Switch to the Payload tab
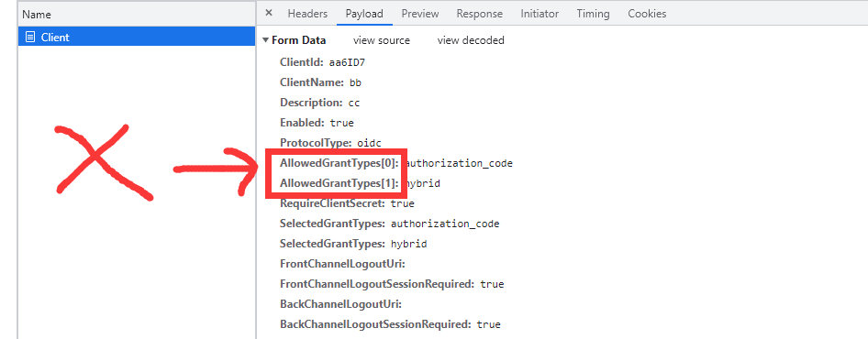Viewport: 868px width, 339px height. [364, 14]
